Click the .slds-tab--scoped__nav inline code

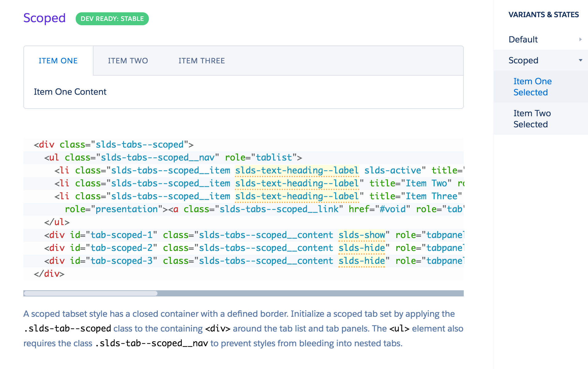[152, 343]
